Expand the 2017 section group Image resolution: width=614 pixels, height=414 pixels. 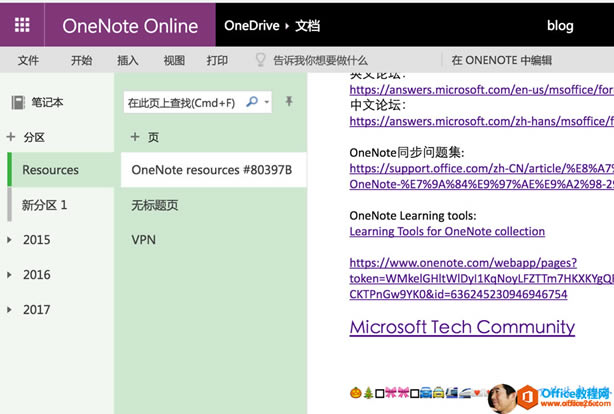coord(9,310)
